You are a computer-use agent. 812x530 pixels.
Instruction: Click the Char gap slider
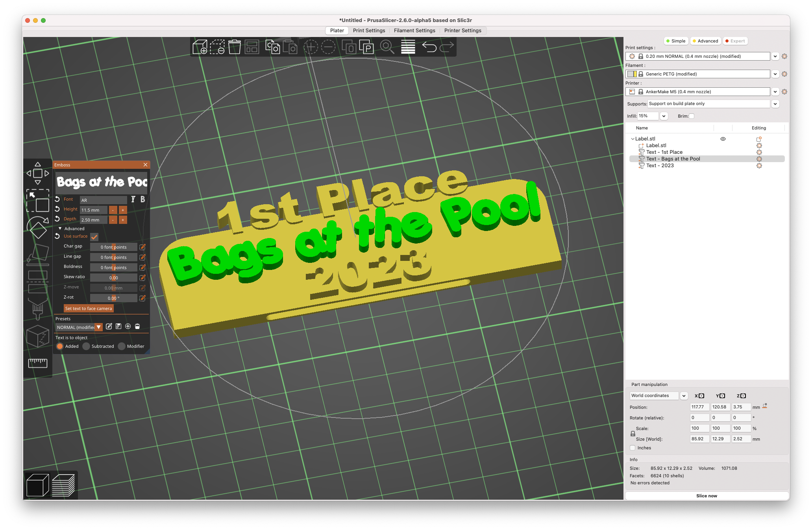tap(113, 247)
